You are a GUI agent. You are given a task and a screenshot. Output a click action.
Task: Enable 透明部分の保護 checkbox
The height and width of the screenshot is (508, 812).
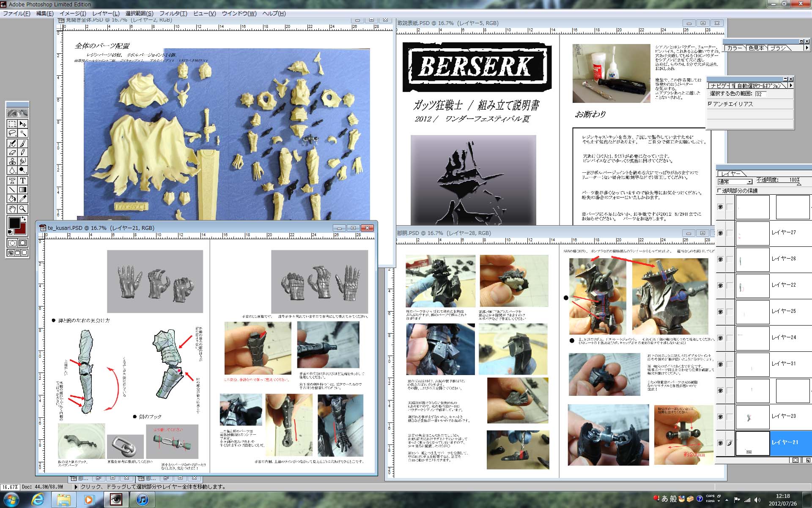pyautogui.click(x=719, y=191)
